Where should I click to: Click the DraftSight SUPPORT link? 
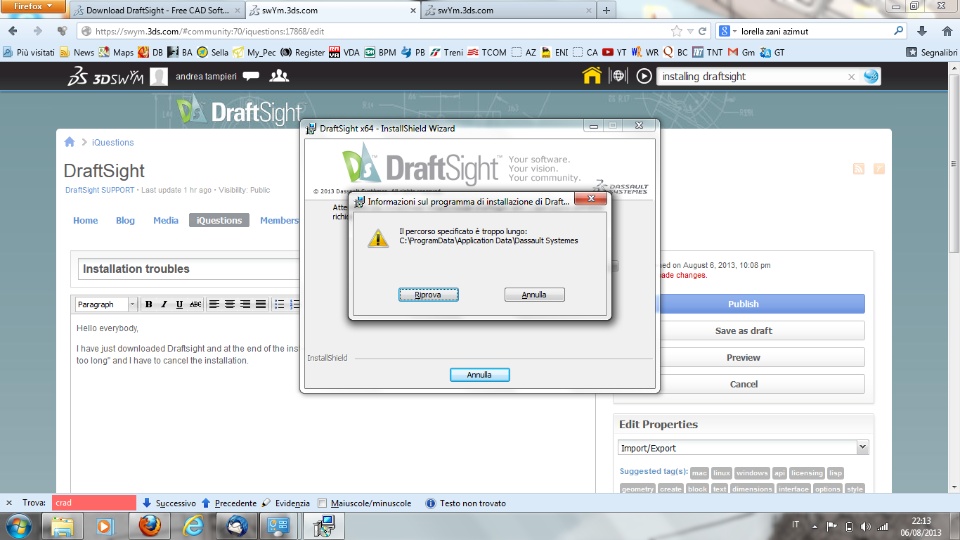[x=100, y=190]
